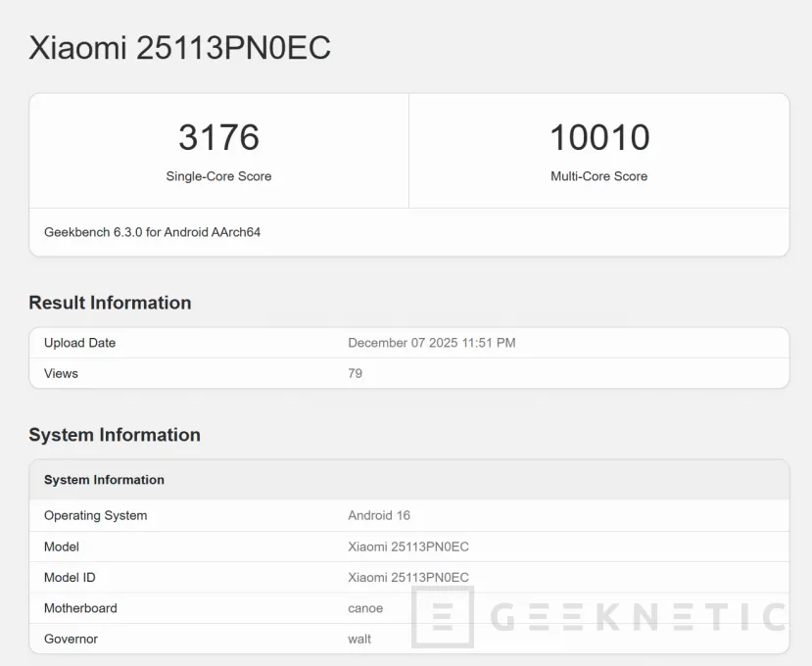
Task: Click the Governor row label
Action: pos(71,639)
